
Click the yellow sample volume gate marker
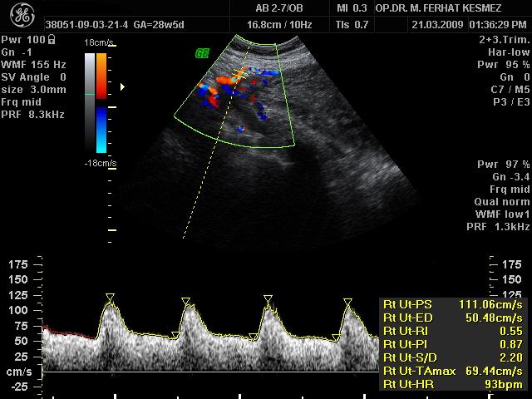(238, 76)
